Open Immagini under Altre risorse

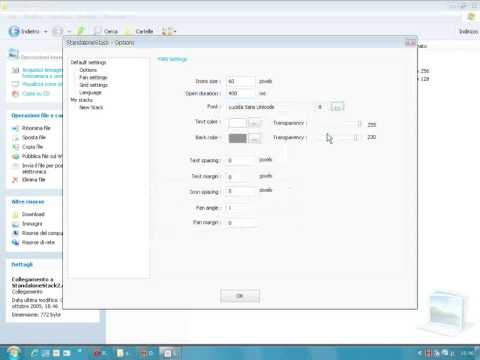coord(32,223)
